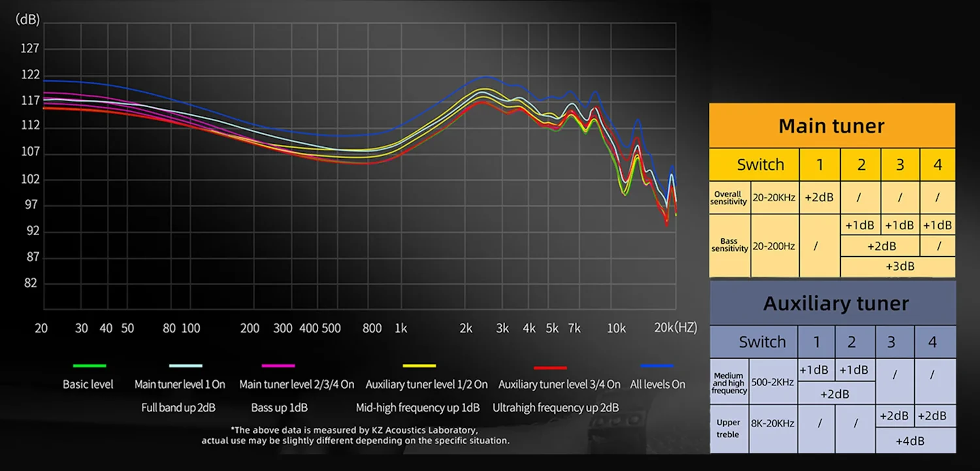The image size is (980, 471).
Task: Click the blue All levels On legend line
Action: tap(657, 366)
